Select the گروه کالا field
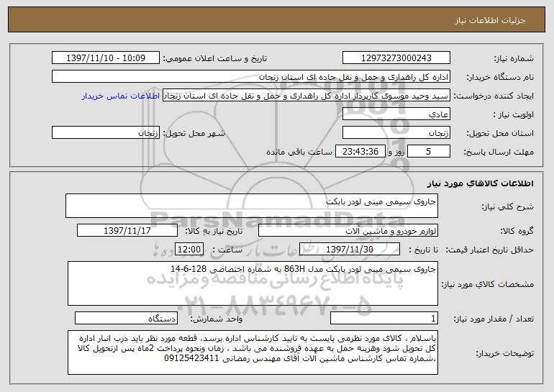The image size is (554, 392). click(x=348, y=231)
